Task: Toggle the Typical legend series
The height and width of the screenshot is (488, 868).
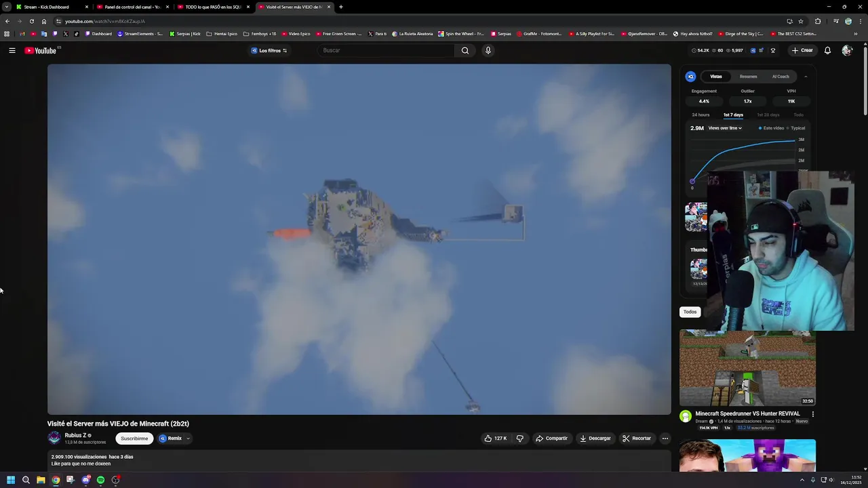Action: pos(795,128)
